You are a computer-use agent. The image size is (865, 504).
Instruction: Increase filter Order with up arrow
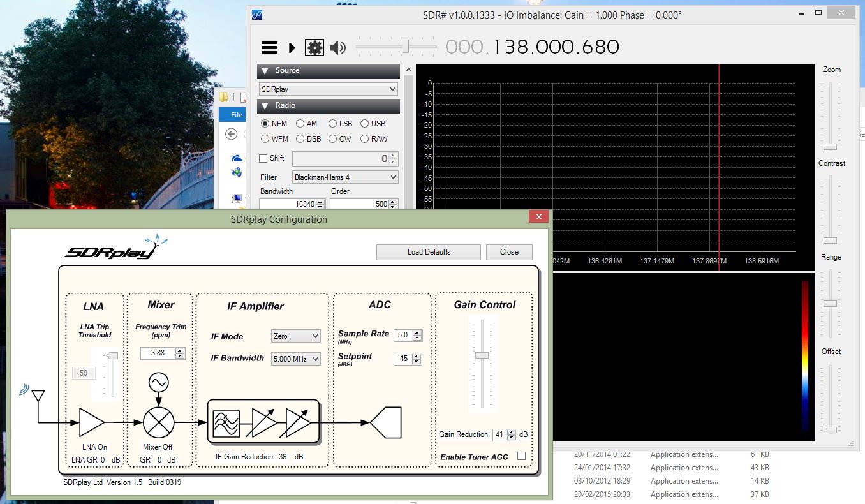coord(393,202)
